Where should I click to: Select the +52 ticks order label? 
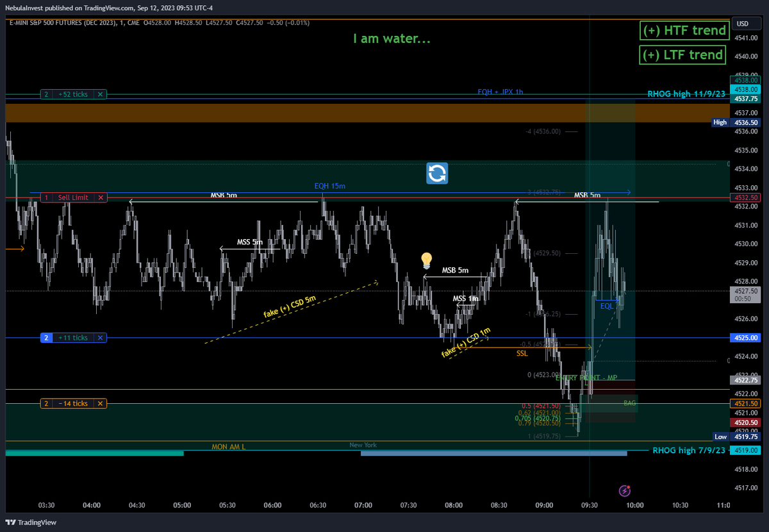tap(72, 94)
